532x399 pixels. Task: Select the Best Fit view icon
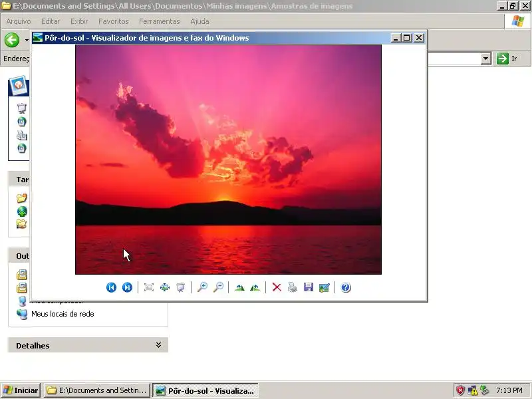click(x=149, y=287)
